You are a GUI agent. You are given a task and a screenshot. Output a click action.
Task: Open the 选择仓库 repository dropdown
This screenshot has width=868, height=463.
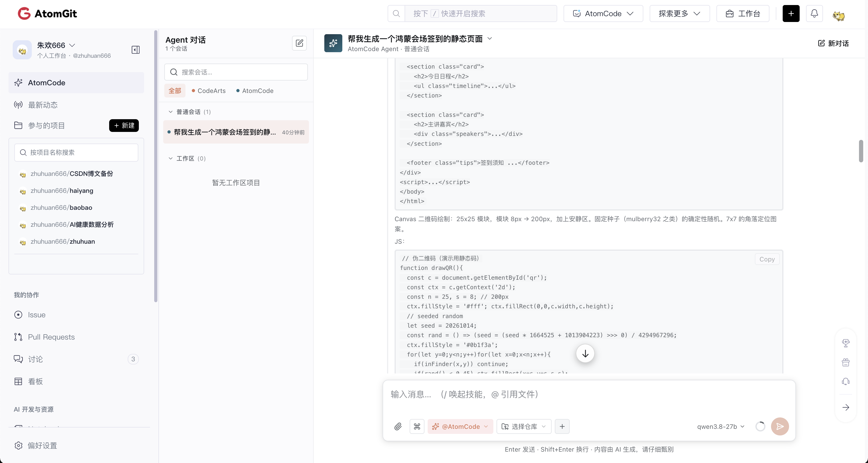coord(524,426)
